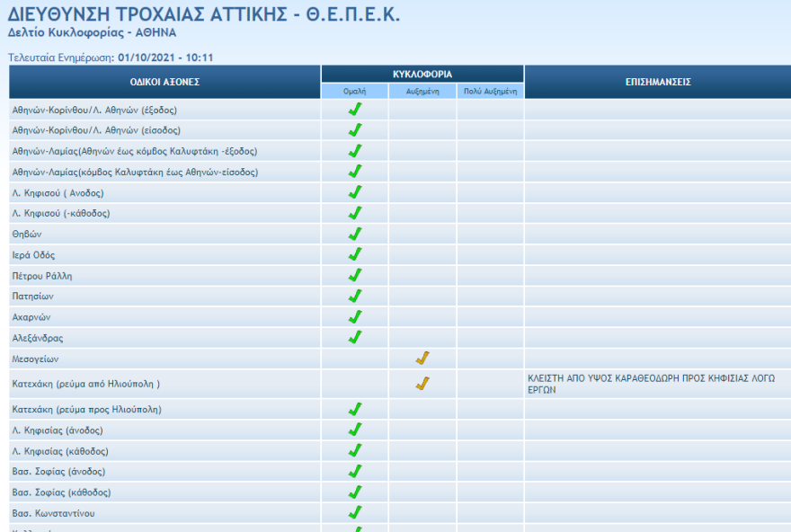The width and height of the screenshot is (791, 532).
Task: Click green checkmark for Πέτρου Ράλλη row
Action: 355,275
